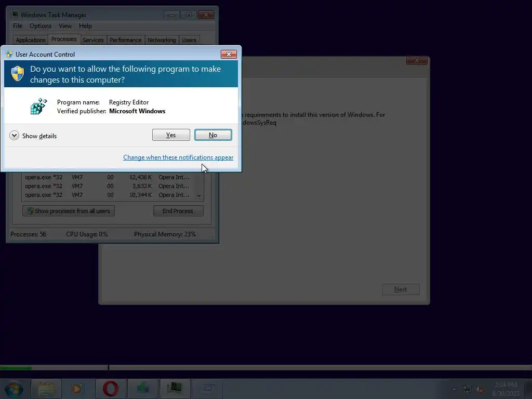
Task: Close the Windows setup requirements window
Action: point(417,60)
